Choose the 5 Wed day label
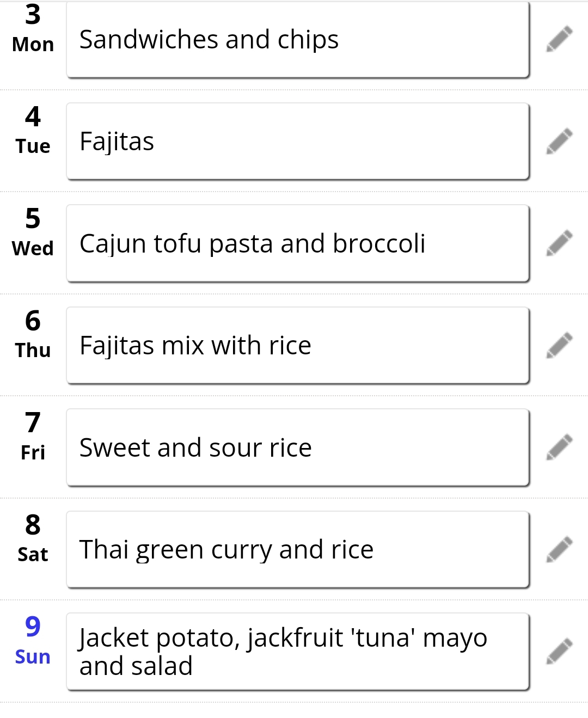The width and height of the screenshot is (588, 718). (x=33, y=232)
